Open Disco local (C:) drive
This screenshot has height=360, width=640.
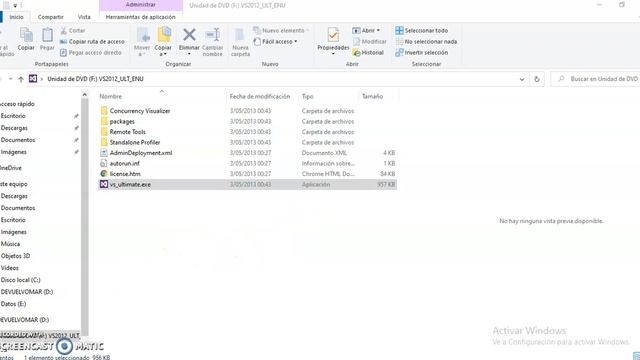[20, 280]
